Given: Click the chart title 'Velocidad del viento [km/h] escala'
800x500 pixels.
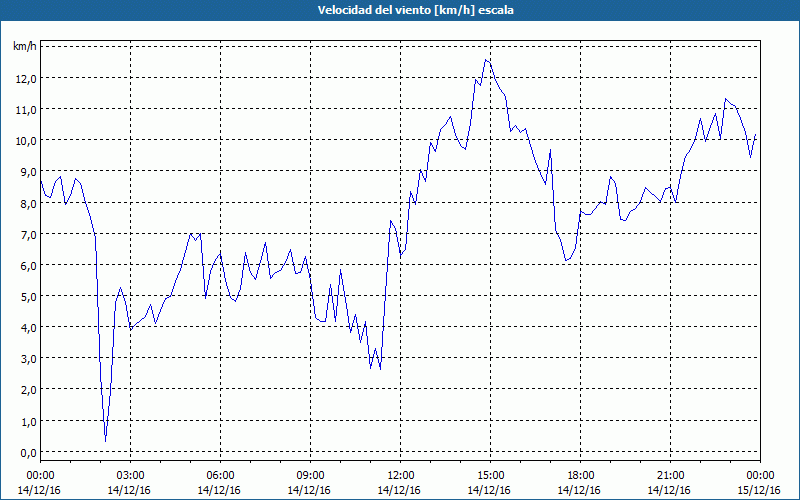Looking at the screenshot, I should coord(415,10).
